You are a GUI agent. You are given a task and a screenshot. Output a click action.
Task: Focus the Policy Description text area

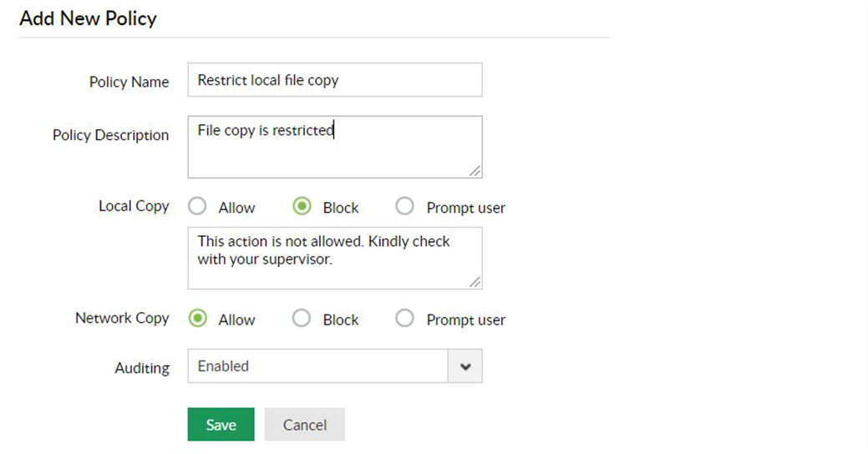coord(334,146)
